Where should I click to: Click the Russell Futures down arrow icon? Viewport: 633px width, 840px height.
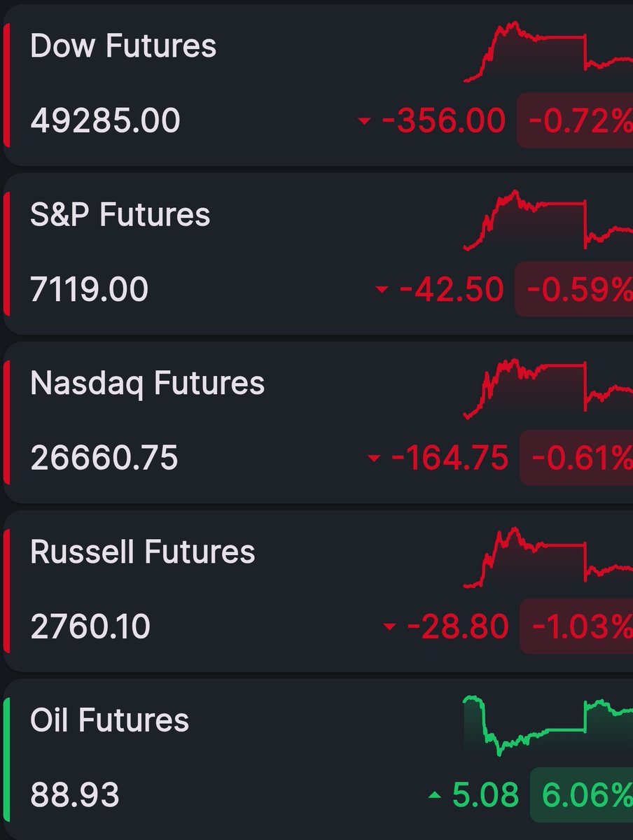click(x=389, y=626)
